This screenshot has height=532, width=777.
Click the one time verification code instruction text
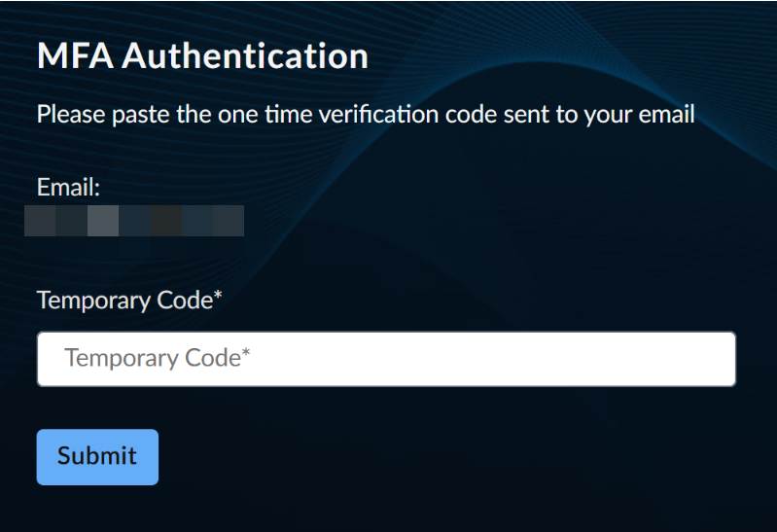(366, 115)
